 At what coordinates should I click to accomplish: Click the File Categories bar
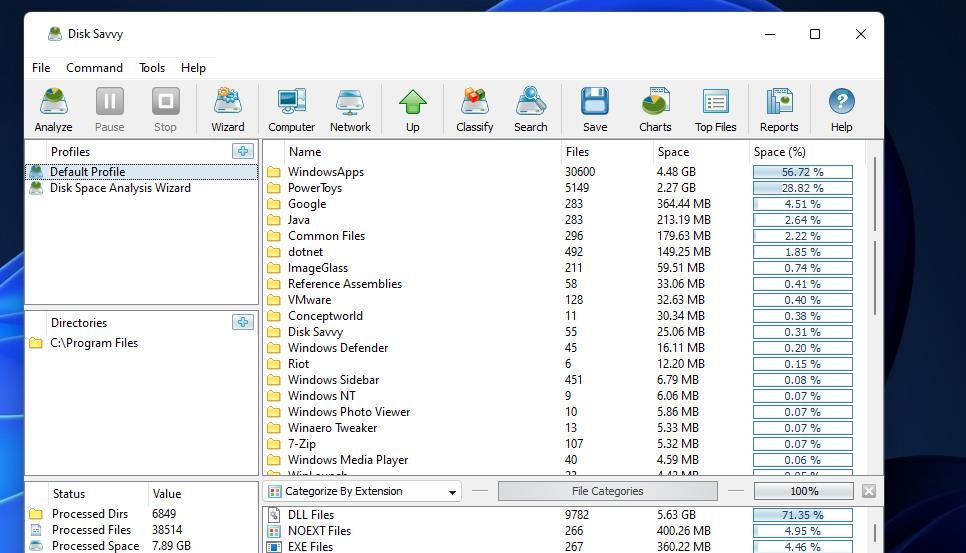pos(607,491)
